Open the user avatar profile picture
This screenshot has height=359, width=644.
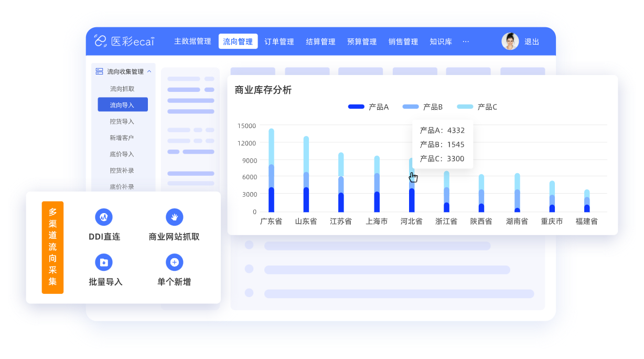point(510,41)
